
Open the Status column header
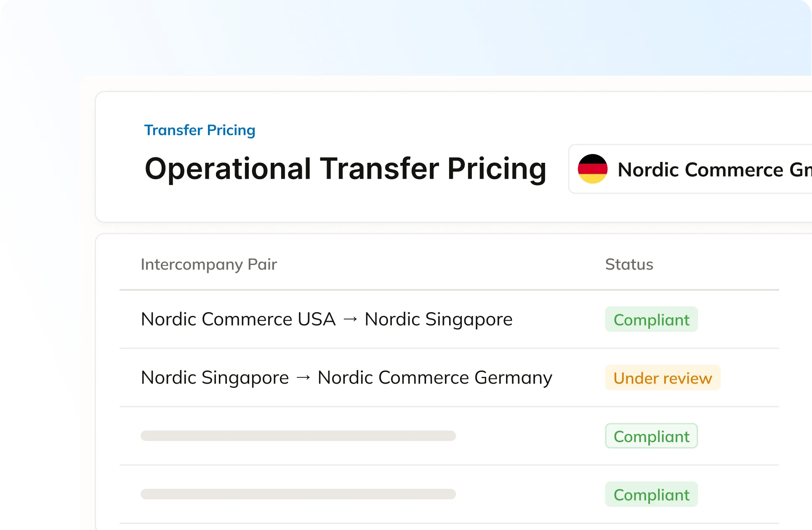click(x=629, y=264)
